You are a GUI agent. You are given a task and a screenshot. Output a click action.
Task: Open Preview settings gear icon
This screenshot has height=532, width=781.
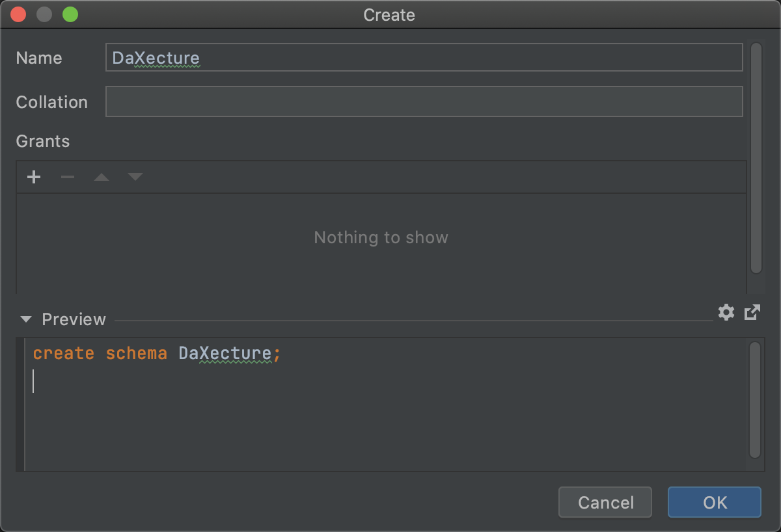726,312
